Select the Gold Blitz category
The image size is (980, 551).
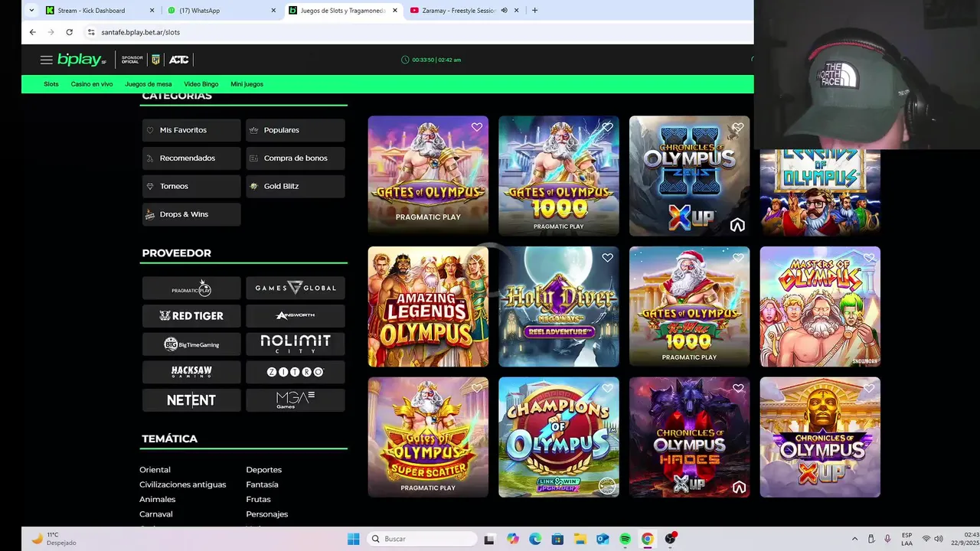296,186
